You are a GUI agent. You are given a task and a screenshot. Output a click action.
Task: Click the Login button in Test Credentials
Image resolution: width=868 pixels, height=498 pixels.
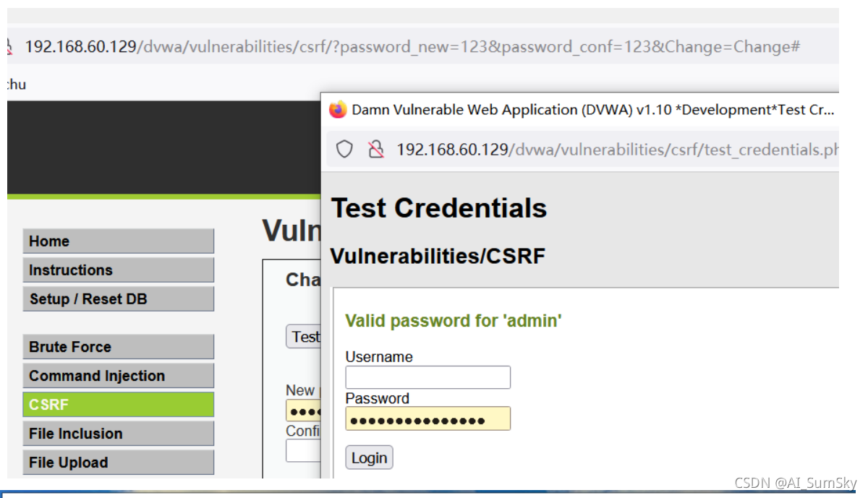pos(369,458)
